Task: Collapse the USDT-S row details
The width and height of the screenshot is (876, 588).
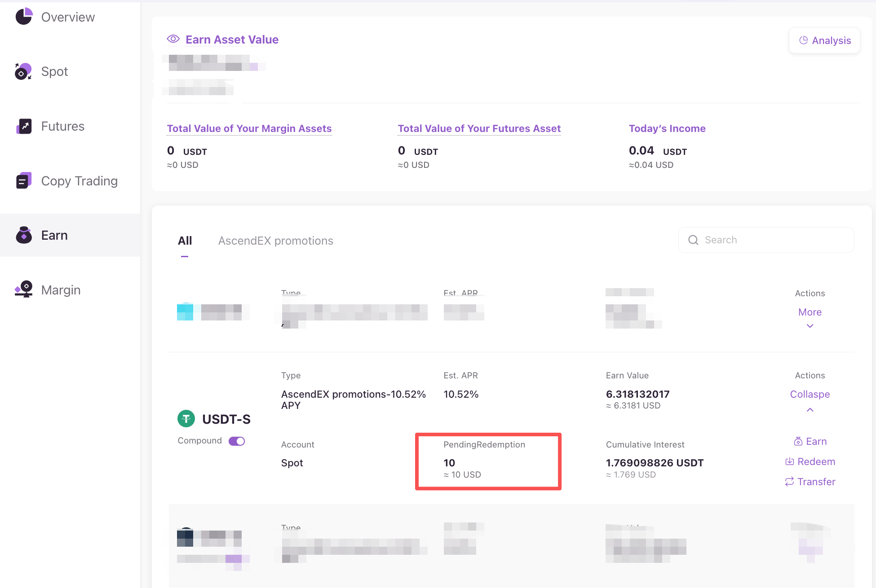Action: (810, 394)
